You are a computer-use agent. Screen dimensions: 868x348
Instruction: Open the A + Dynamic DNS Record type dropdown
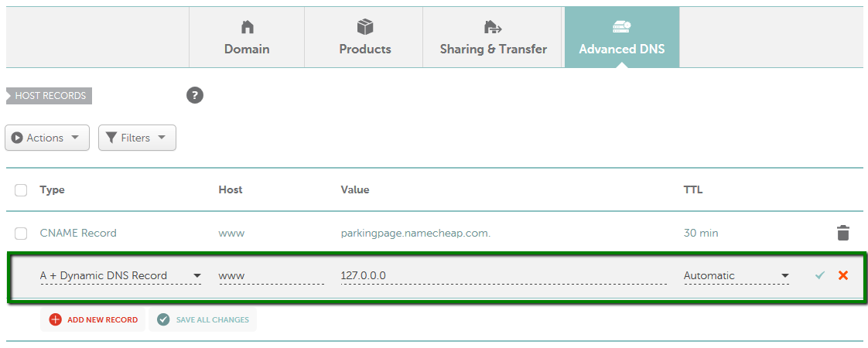pyautogui.click(x=121, y=275)
